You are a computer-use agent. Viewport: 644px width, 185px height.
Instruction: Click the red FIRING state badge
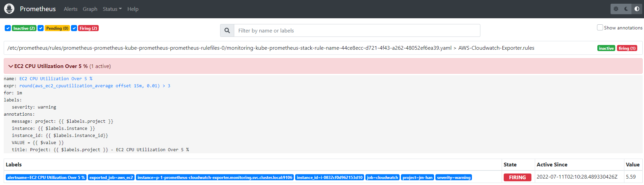click(x=517, y=177)
